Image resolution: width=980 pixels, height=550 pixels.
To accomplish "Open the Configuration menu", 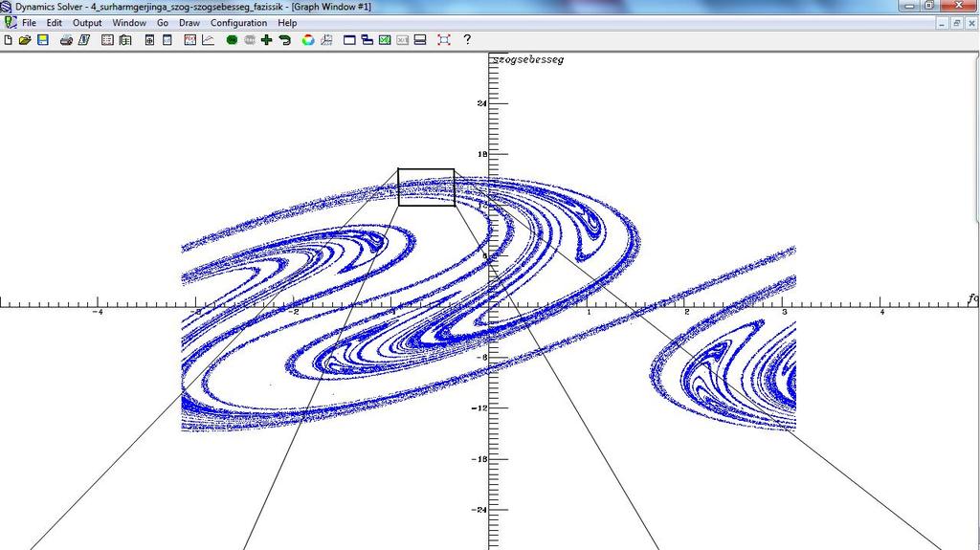I will [x=238, y=23].
